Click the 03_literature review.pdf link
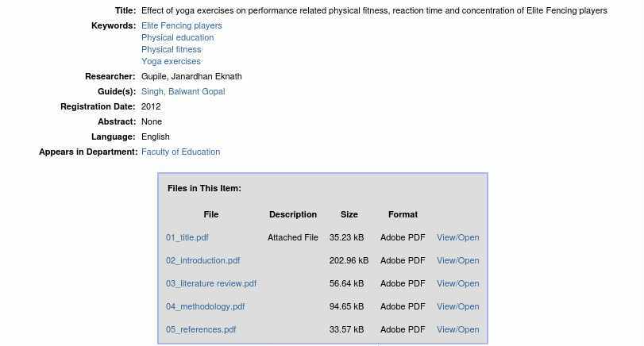This screenshot has height=346, width=644. click(211, 283)
